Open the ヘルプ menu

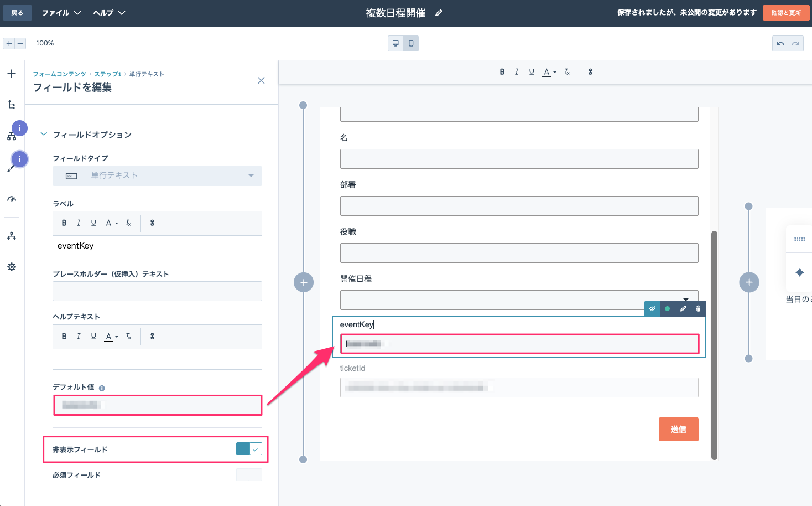[x=109, y=13]
